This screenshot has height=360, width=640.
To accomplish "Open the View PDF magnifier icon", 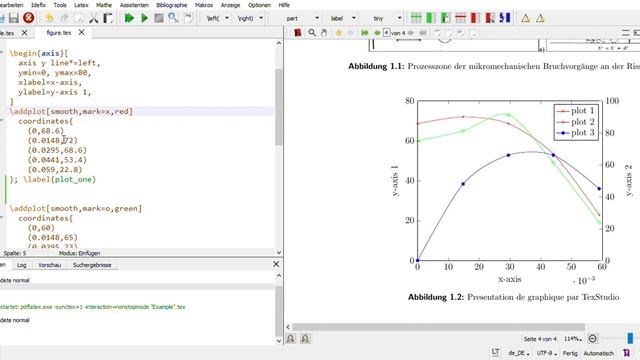I will 173,18.
